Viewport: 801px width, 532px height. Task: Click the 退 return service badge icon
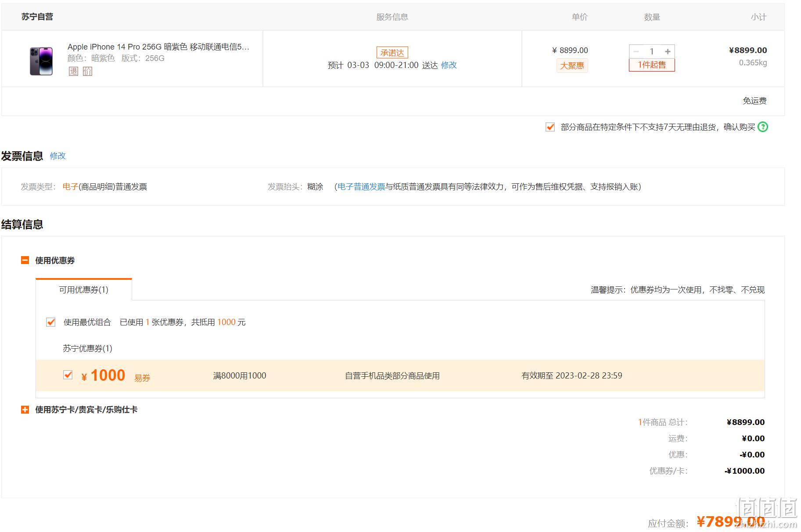click(74, 71)
